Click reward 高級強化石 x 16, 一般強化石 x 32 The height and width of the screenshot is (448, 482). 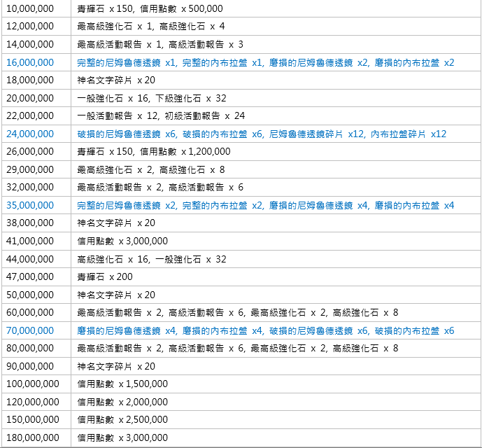151,259
